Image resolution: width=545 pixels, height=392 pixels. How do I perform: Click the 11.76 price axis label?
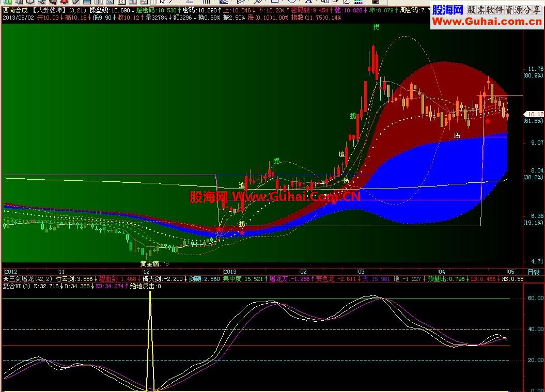point(535,69)
